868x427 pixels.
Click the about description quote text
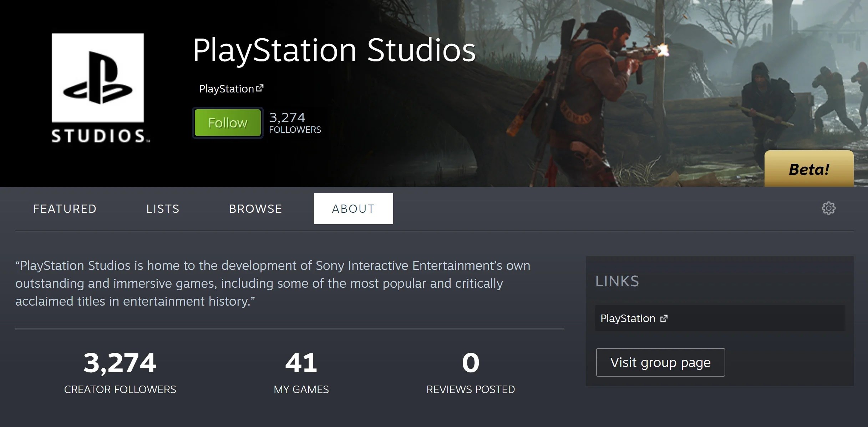273,283
